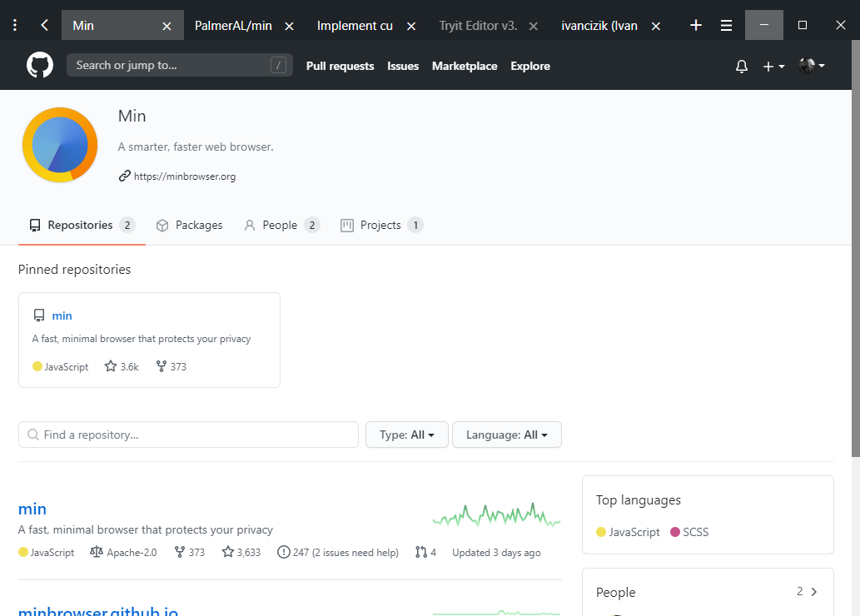Close the PalmerAL/min tab
Screen dimensions: 860x616
coord(289,26)
